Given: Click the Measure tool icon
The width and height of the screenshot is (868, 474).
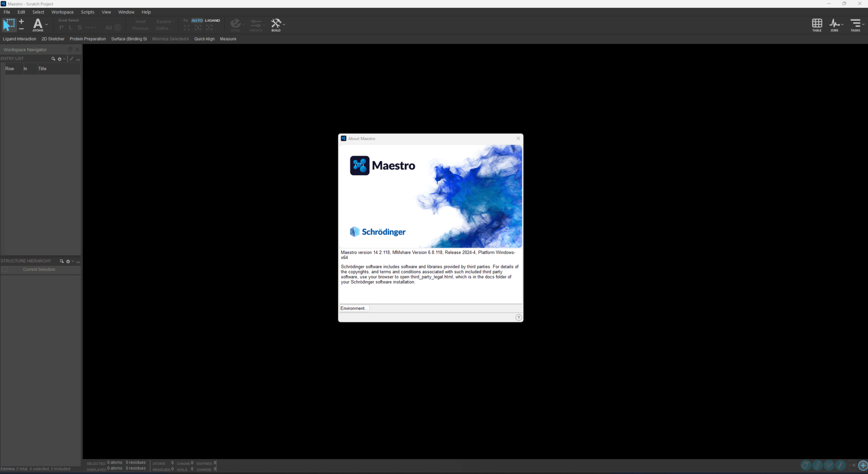Looking at the screenshot, I should click(228, 39).
